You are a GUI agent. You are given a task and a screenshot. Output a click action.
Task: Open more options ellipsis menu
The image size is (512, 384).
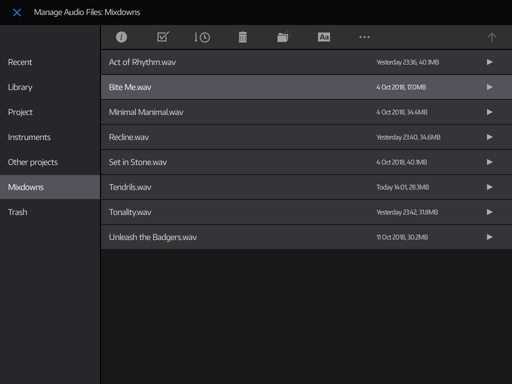point(364,37)
